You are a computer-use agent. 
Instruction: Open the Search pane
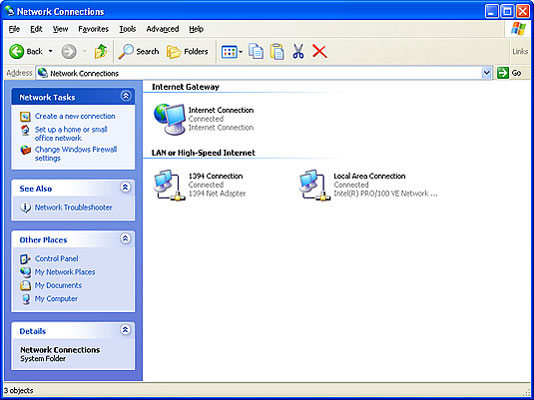[x=139, y=52]
